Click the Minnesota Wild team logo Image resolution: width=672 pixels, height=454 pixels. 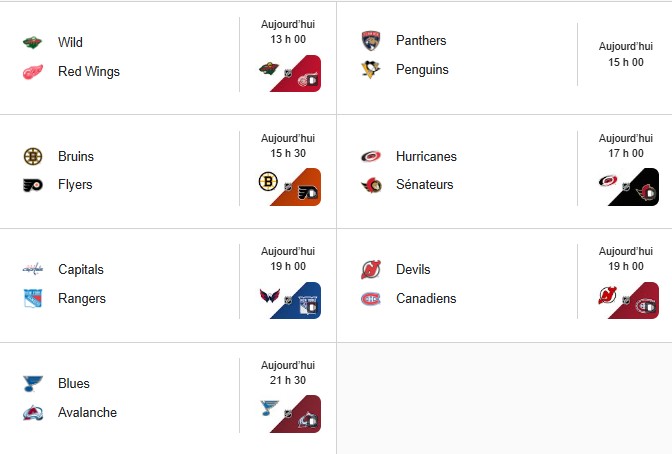coord(33,42)
